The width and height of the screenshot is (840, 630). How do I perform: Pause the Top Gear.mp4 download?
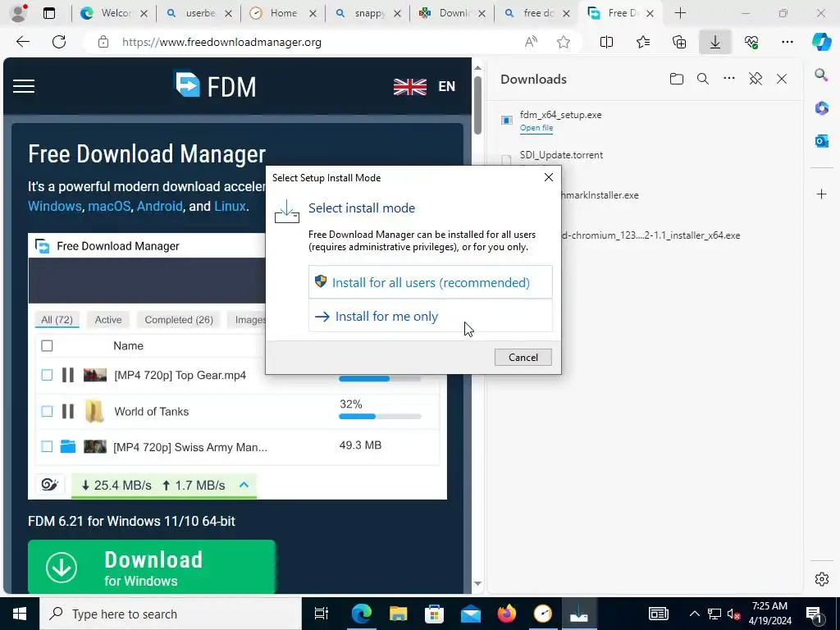68,375
